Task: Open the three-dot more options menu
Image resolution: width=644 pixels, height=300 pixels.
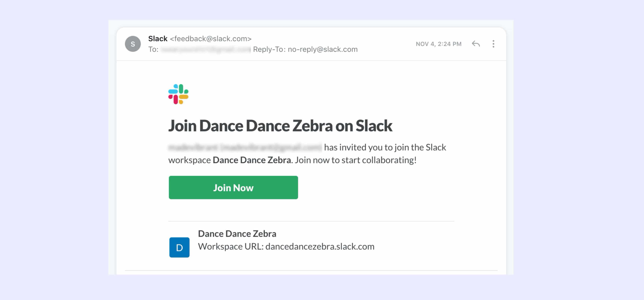Action: [493, 44]
